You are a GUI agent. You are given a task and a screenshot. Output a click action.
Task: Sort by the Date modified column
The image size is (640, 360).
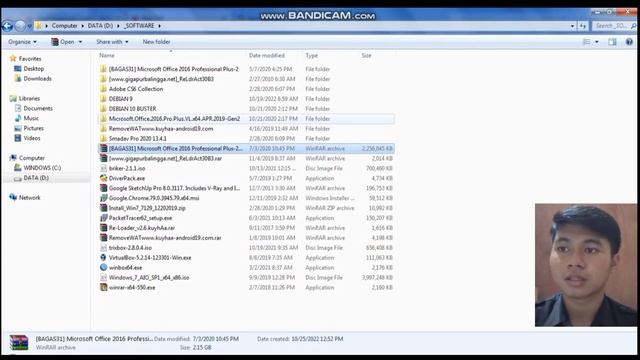tap(267, 55)
